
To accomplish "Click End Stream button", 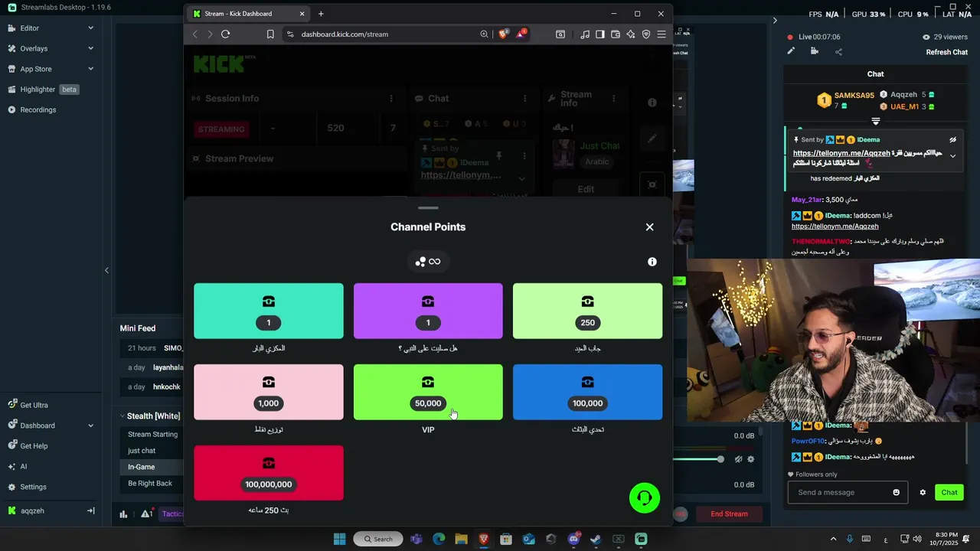I will click(729, 514).
